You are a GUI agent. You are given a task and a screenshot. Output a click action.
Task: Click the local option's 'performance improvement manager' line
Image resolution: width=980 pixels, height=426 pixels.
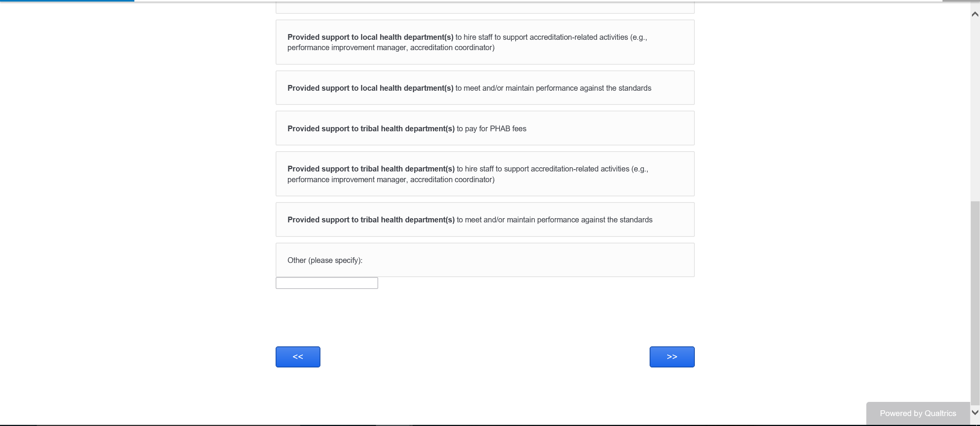click(391, 47)
